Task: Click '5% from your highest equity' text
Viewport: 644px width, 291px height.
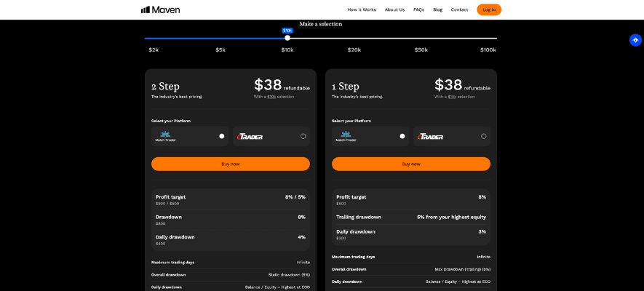Action: [x=451, y=217]
